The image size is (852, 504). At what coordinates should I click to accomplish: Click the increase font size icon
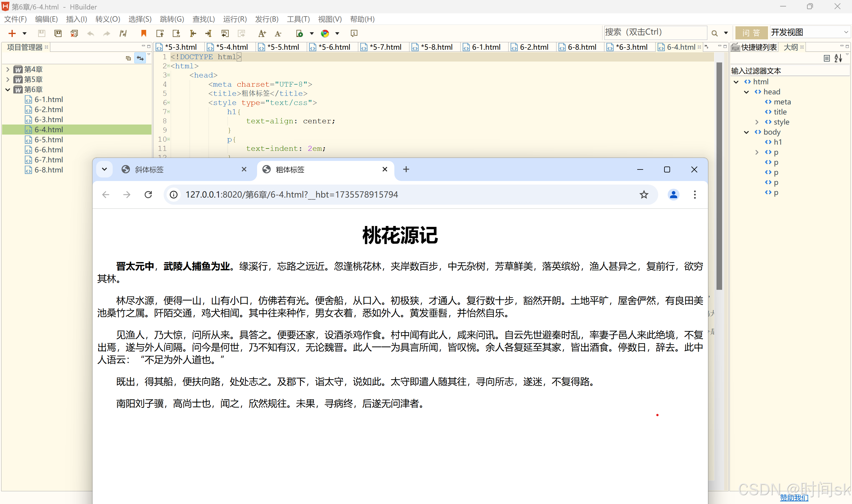(262, 33)
